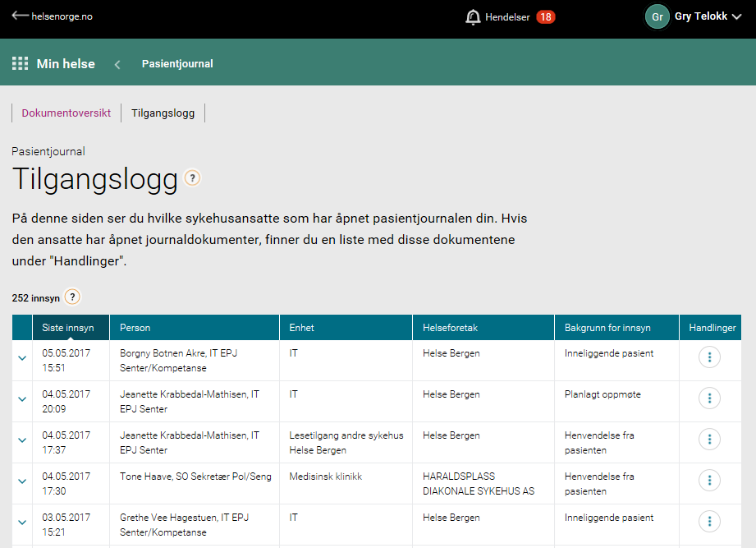Go back to helsenorge.no
The image size is (756, 548).
53,16
